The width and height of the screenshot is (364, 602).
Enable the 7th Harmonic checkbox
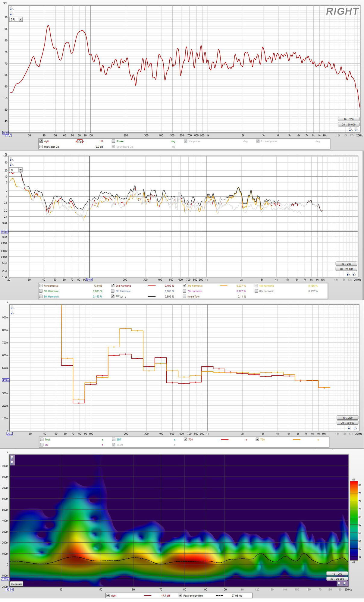(185, 291)
